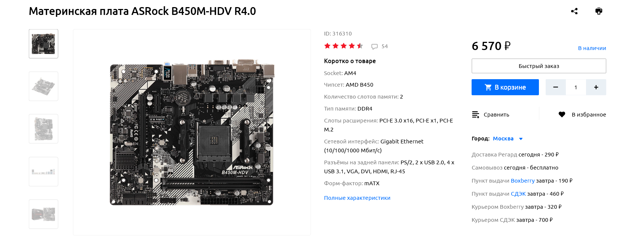The width and height of the screenshot is (644, 239).
Task: Increase quantity with the plus button
Action: coord(596,87)
